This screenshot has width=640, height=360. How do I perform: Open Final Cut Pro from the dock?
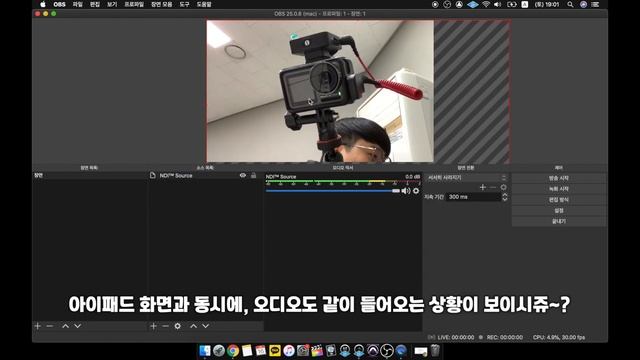317,350
